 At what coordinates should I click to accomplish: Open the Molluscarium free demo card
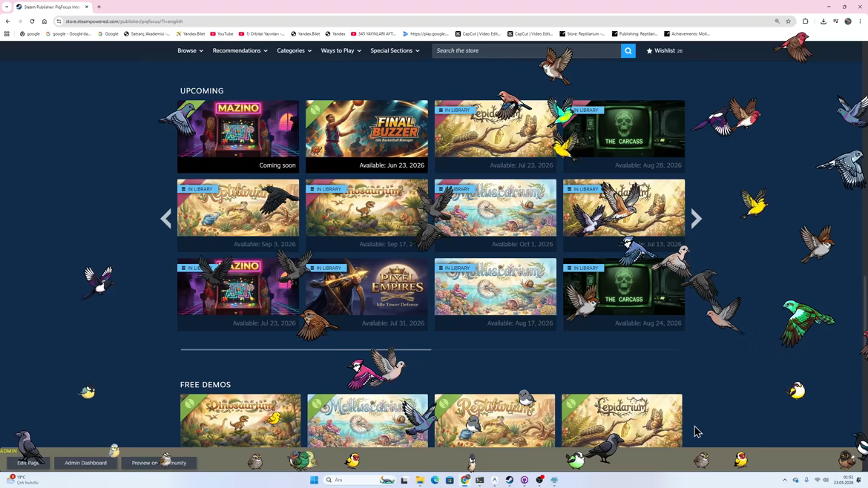(x=367, y=421)
